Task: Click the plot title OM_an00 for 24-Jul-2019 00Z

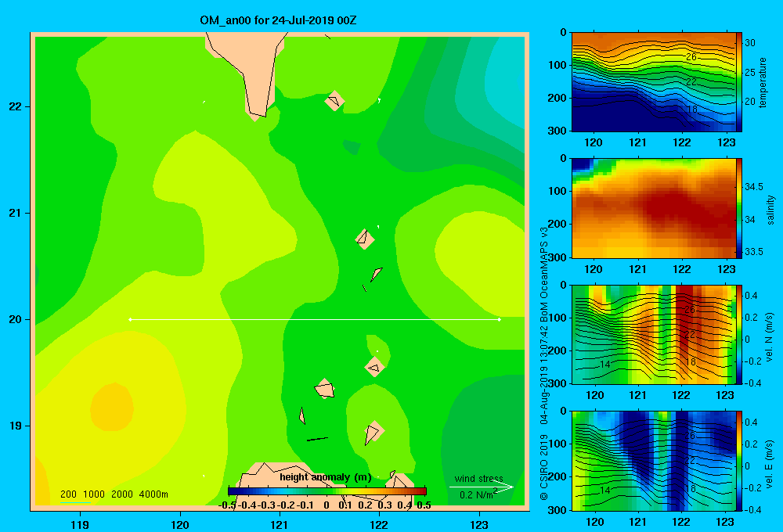Action: (278, 20)
